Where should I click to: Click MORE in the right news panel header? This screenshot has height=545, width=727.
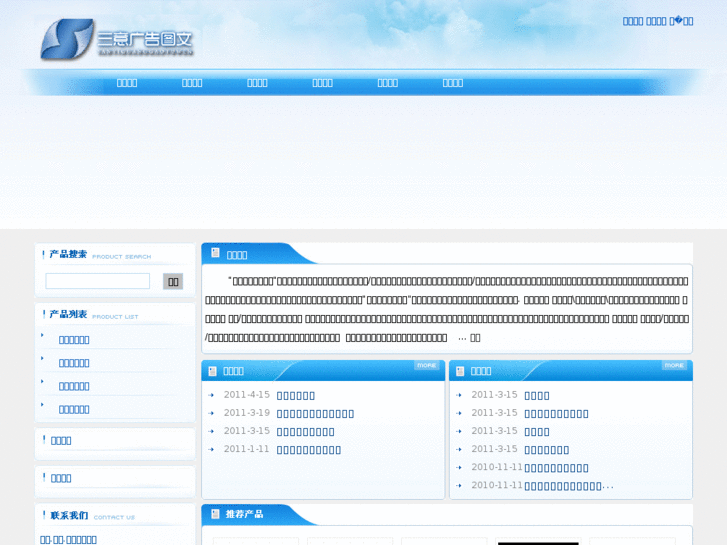(x=674, y=365)
